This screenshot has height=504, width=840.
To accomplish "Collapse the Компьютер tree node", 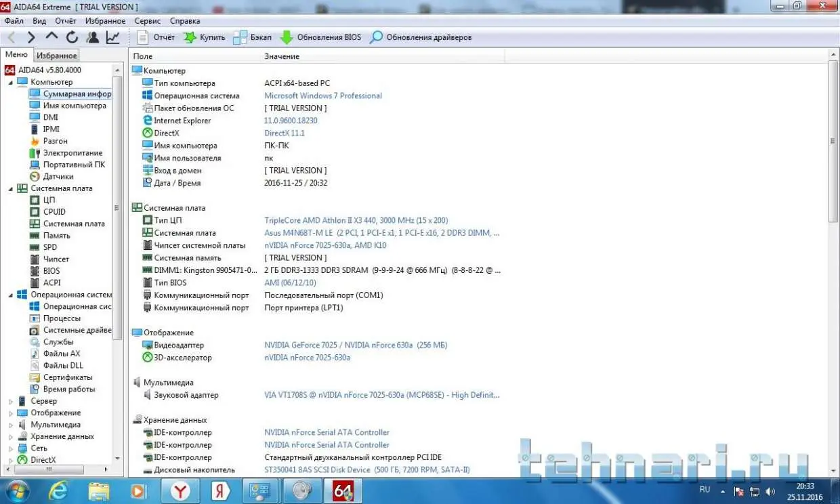I will click(10, 82).
